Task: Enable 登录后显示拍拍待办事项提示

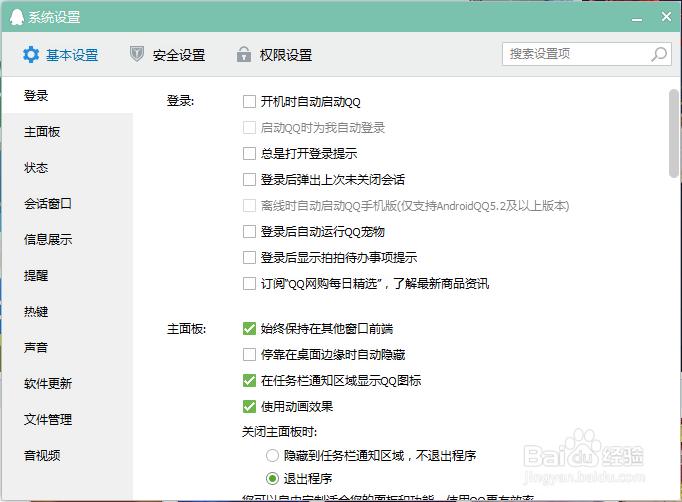Action: [x=249, y=258]
